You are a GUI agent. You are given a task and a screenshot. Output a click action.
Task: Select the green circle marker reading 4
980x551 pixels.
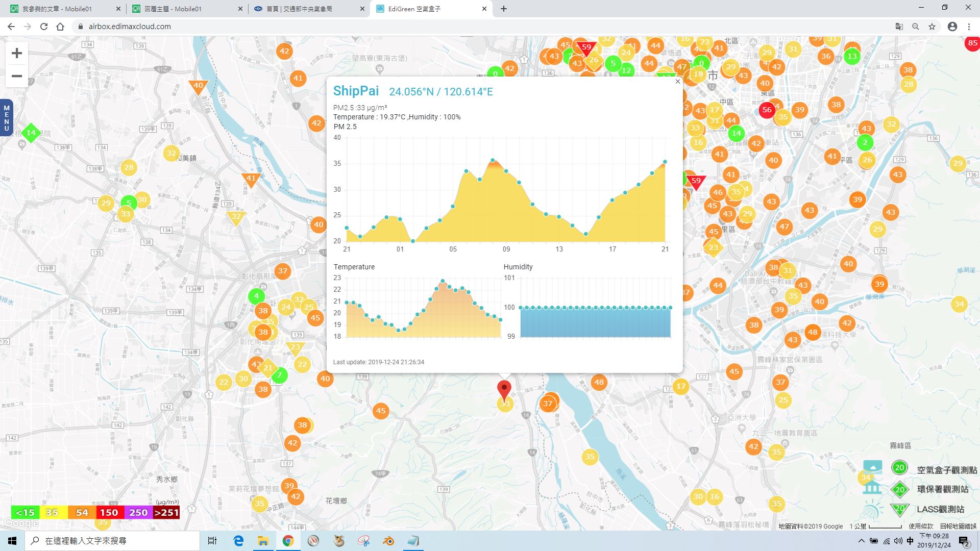pos(256,296)
